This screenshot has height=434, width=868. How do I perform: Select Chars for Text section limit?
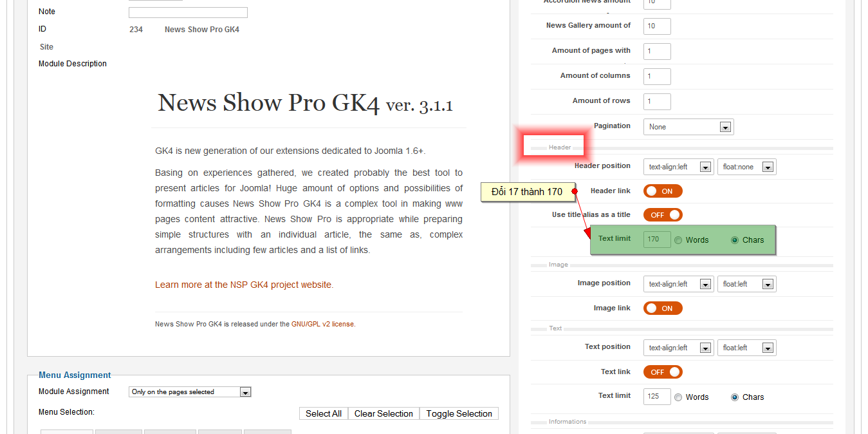[x=735, y=397]
